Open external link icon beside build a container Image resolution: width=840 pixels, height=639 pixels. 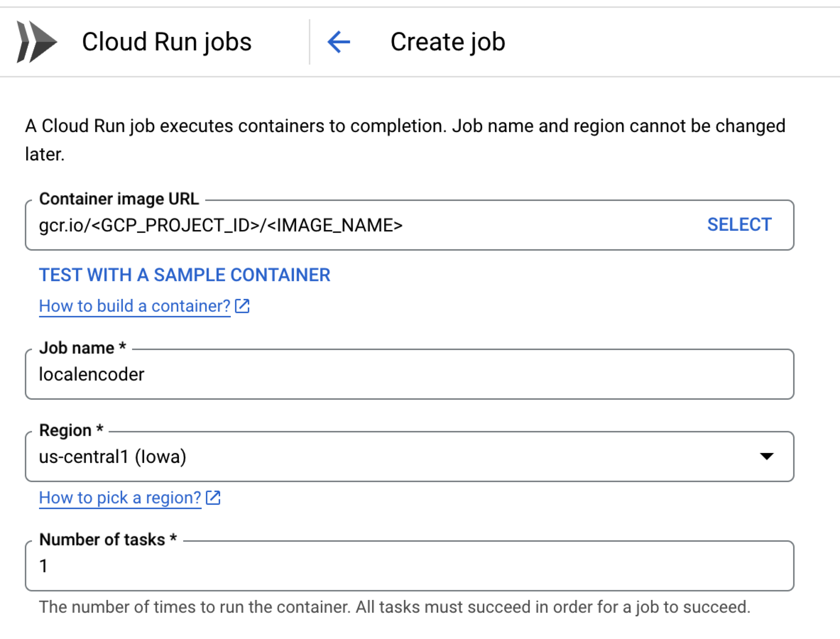pyautogui.click(x=242, y=306)
